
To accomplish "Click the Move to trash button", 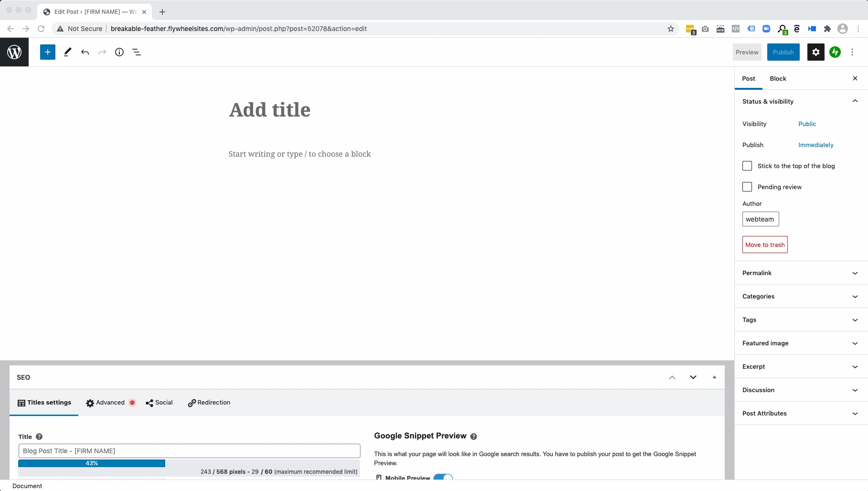I will point(765,245).
